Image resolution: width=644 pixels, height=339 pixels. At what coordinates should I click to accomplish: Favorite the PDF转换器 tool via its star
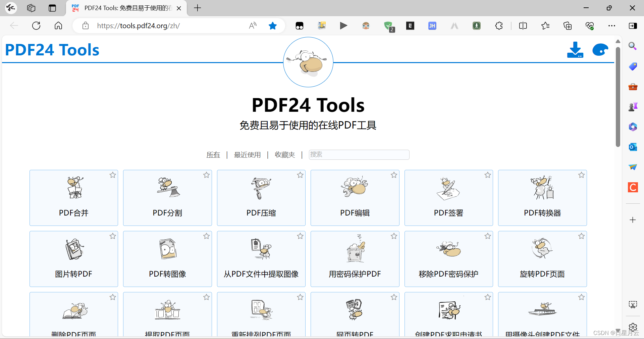point(582,175)
